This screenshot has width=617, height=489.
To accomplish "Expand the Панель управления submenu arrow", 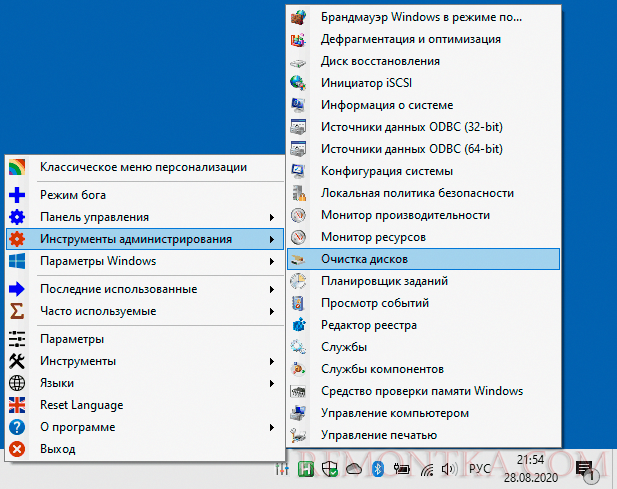I will [x=272, y=217].
